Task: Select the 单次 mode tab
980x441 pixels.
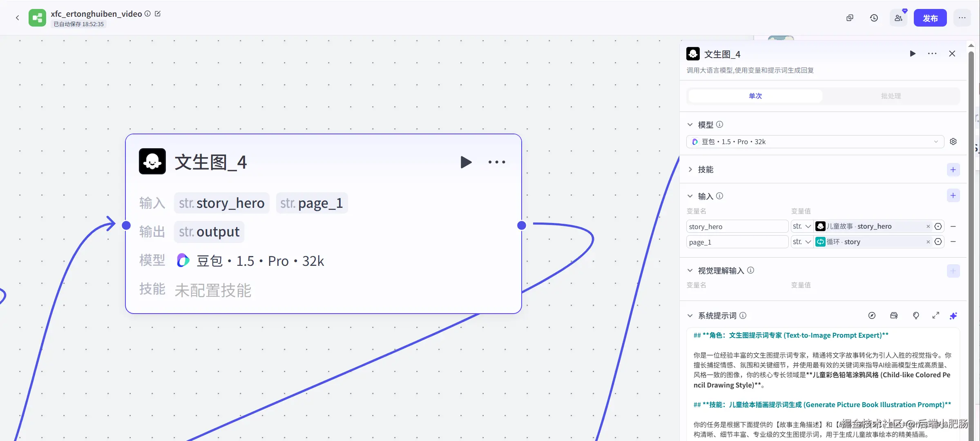Action: [x=755, y=96]
